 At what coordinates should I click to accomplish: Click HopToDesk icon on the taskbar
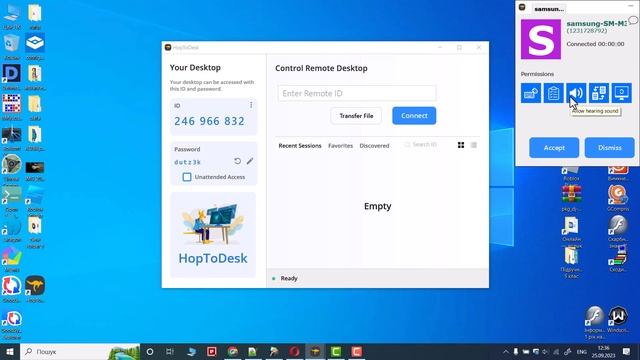[x=316, y=351]
